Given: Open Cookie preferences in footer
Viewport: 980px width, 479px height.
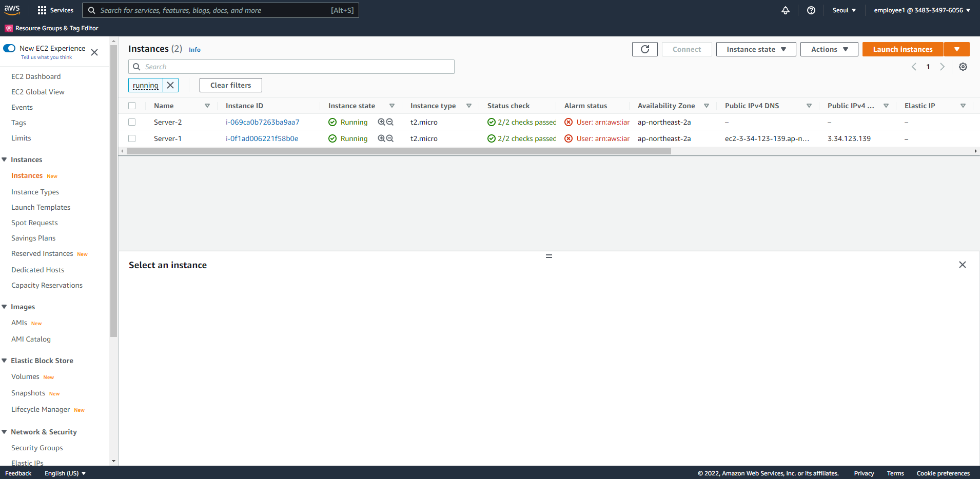Looking at the screenshot, I should [x=943, y=473].
